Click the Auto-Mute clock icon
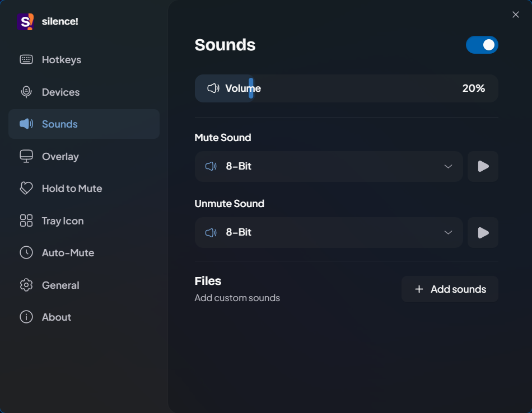532x413 pixels. 26,252
